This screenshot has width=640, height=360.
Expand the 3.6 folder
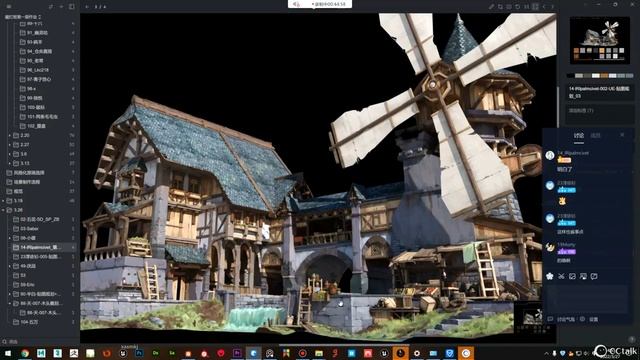(9, 154)
